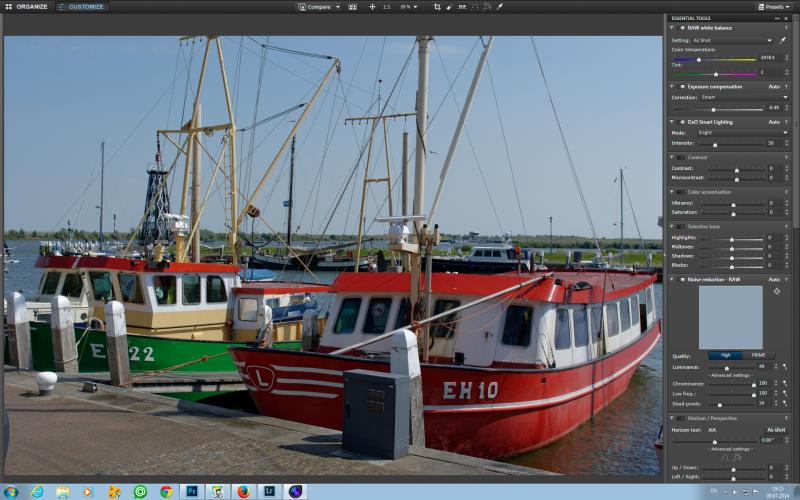
Task: Select the white balance picker in toolbar
Action: [x=500, y=7]
